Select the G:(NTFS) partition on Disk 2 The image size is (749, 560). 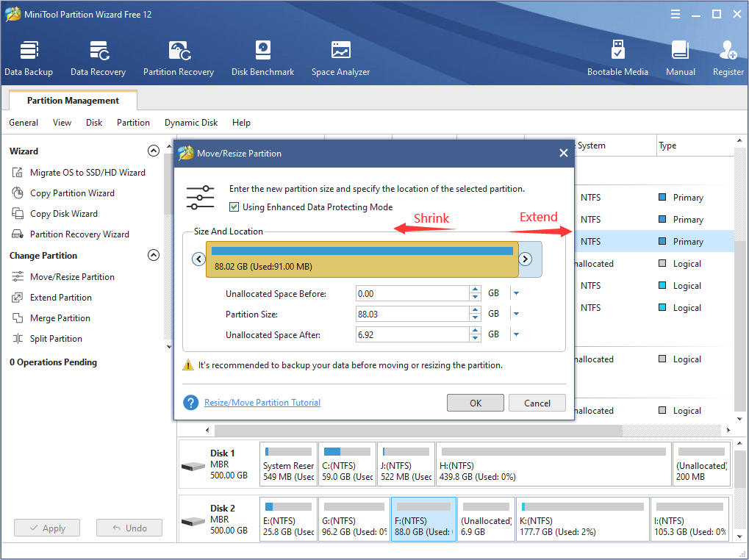(354, 519)
